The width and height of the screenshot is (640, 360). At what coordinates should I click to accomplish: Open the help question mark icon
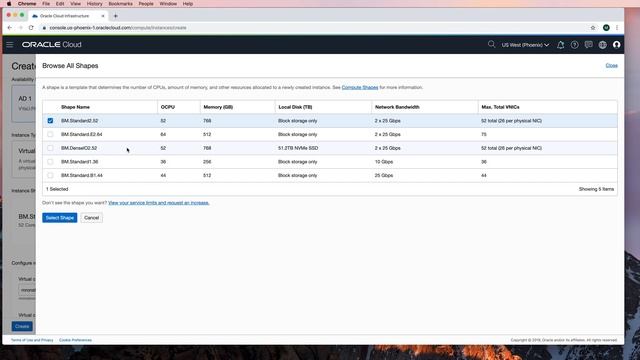point(574,45)
